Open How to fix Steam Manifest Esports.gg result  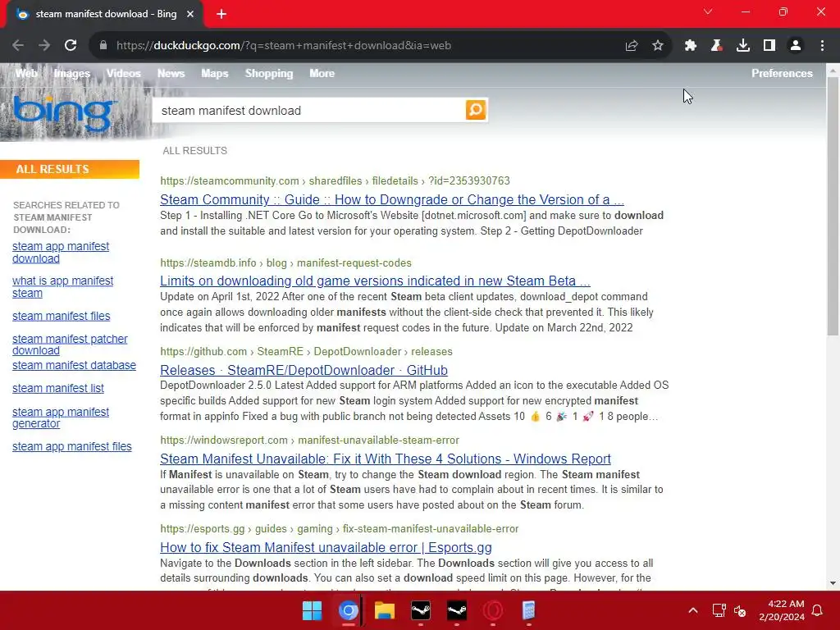(326, 547)
